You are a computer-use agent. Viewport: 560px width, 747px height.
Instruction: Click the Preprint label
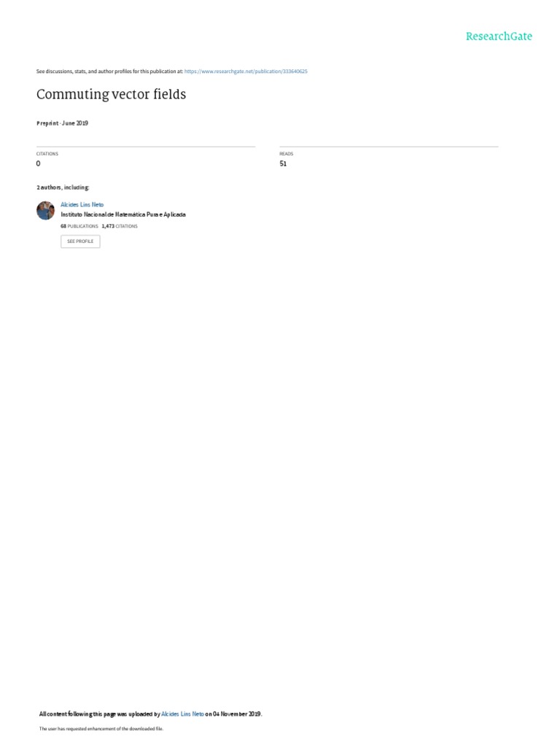pyautogui.click(x=47, y=123)
